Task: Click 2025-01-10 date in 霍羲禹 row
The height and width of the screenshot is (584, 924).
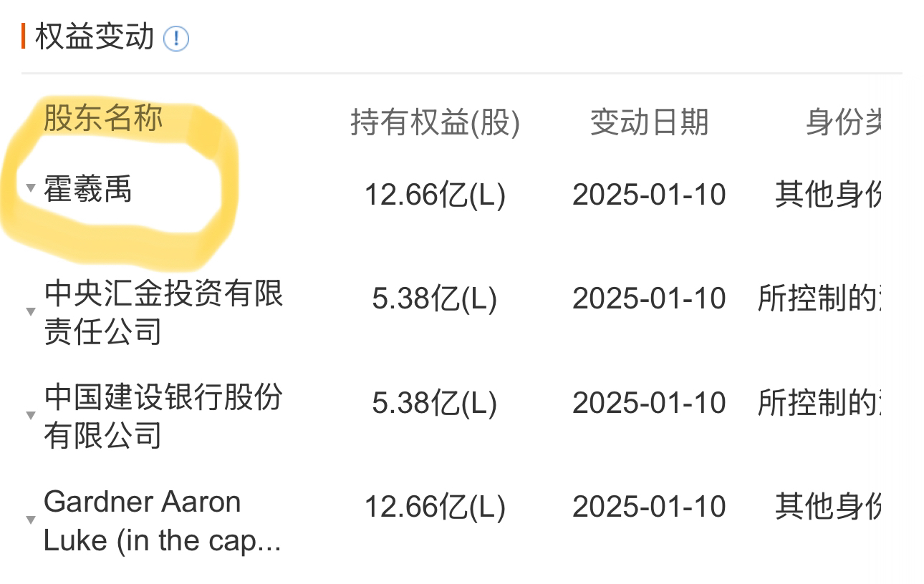Action: [x=649, y=195]
